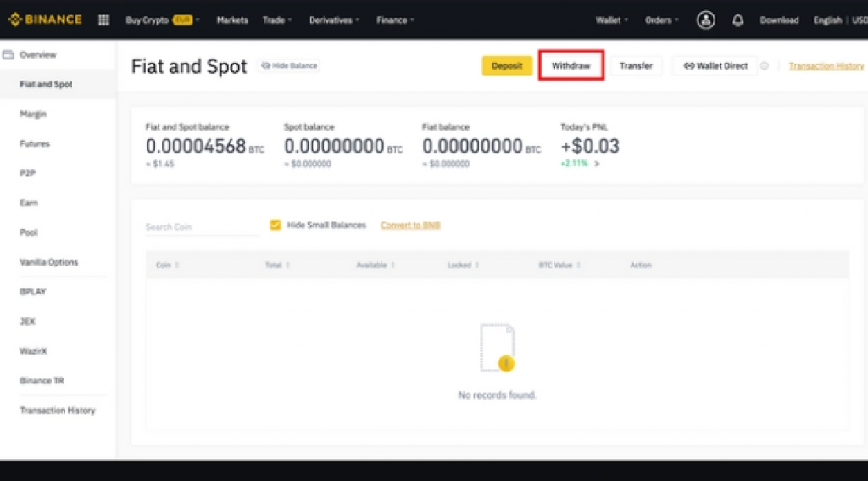Open WazirX in the sidebar
This screenshot has width=868, height=481.
[x=33, y=351]
